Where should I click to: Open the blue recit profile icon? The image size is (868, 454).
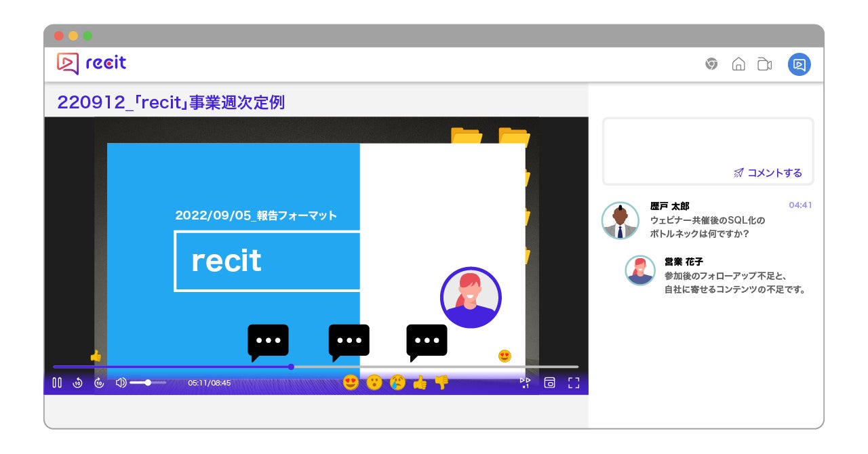click(x=799, y=64)
